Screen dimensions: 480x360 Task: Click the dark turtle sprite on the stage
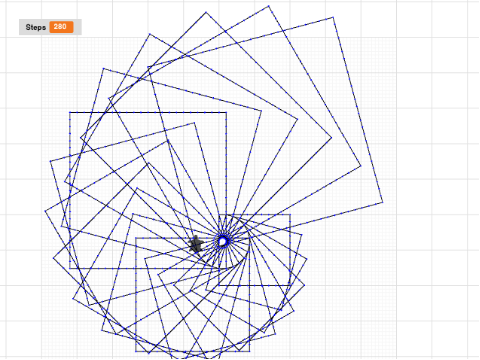click(x=196, y=244)
